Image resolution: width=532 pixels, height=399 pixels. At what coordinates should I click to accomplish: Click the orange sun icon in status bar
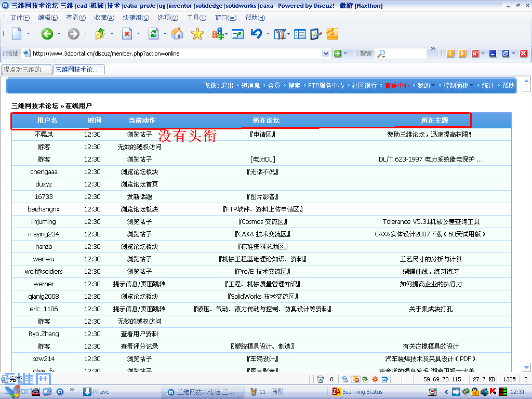pyautogui.click(x=375, y=379)
